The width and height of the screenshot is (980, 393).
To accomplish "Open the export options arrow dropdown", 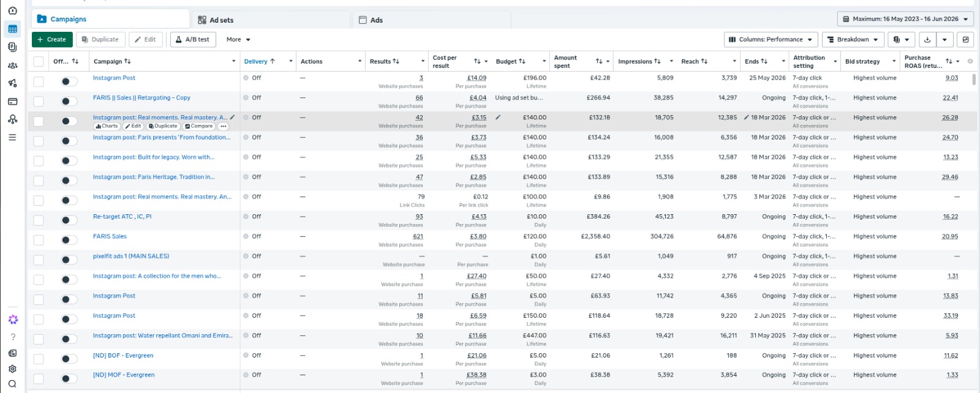I will point(945,39).
